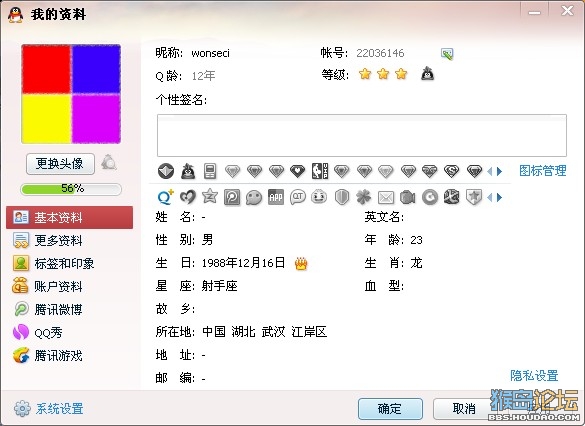Click the 更换头像 button

(x=60, y=164)
